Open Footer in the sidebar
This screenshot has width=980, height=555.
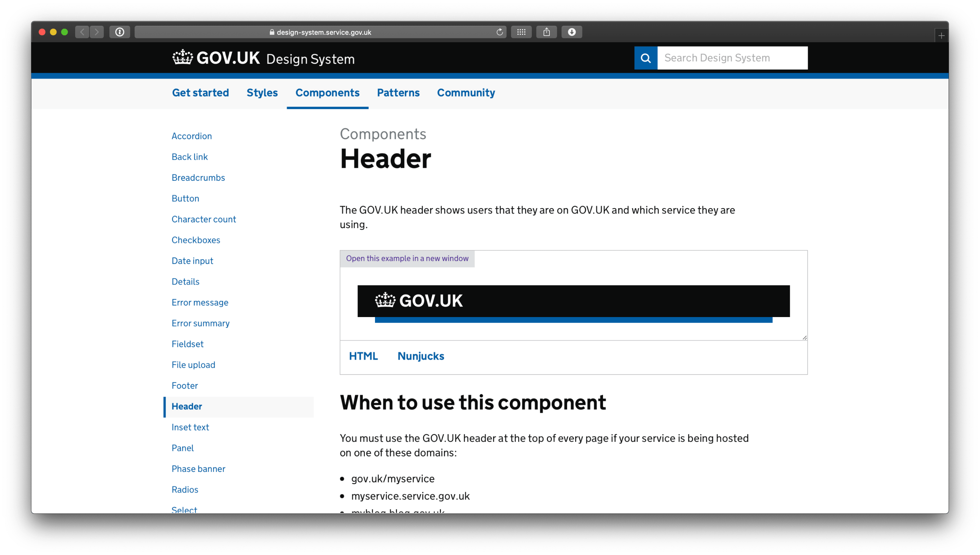185,386
